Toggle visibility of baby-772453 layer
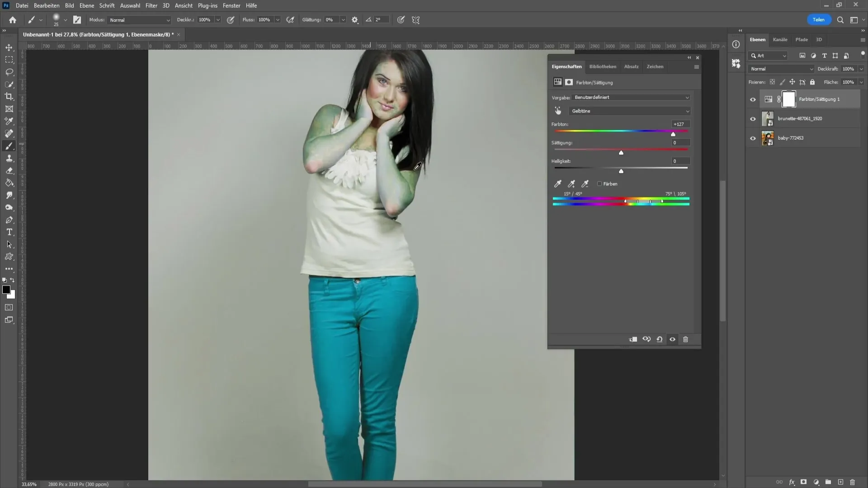The width and height of the screenshot is (868, 488). pos(753,138)
